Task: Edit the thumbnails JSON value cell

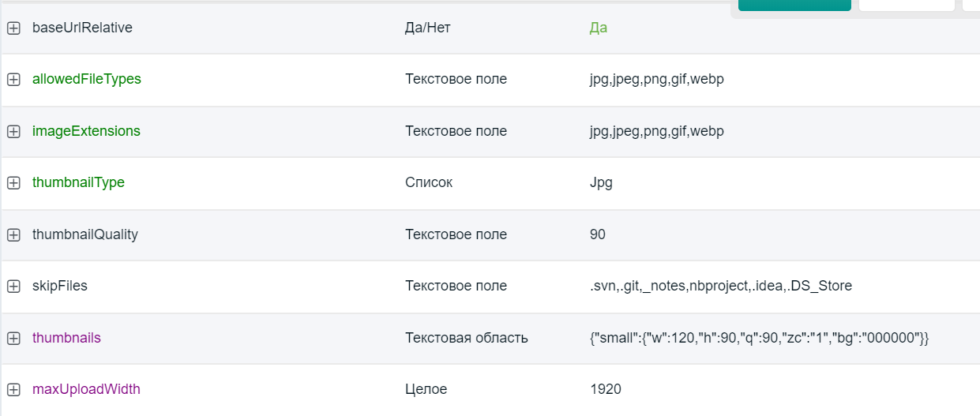Action: tap(759, 338)
